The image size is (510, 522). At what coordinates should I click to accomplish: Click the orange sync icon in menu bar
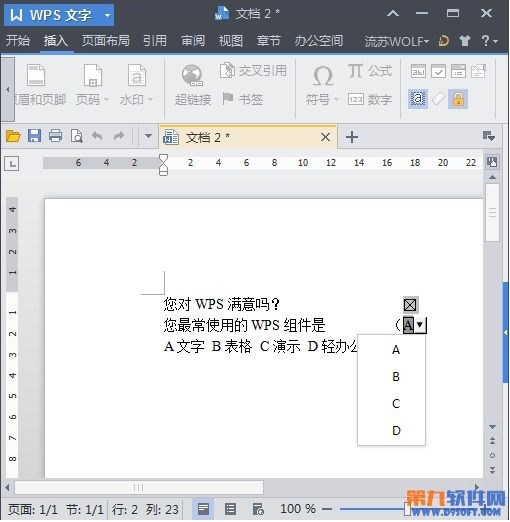[444, 41]
